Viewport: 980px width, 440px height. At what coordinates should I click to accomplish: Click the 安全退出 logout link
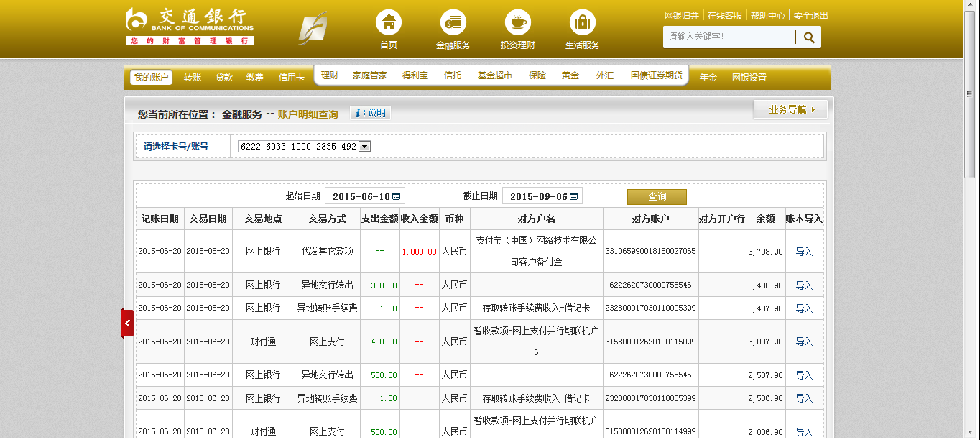(x=810, y=15)
